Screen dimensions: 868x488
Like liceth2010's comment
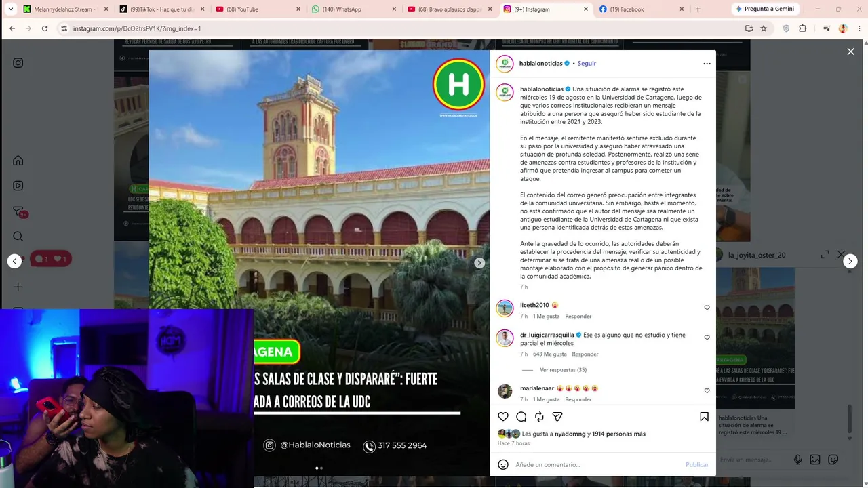707,308
